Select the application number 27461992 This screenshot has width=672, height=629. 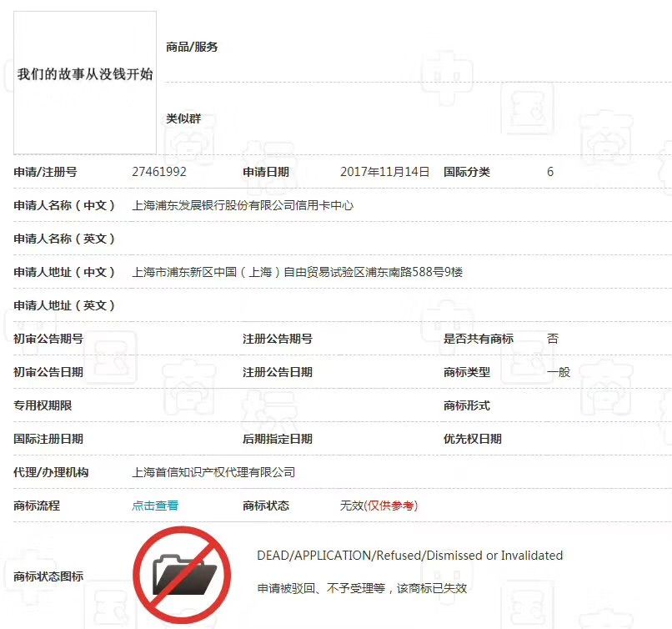tap(159, 172)
